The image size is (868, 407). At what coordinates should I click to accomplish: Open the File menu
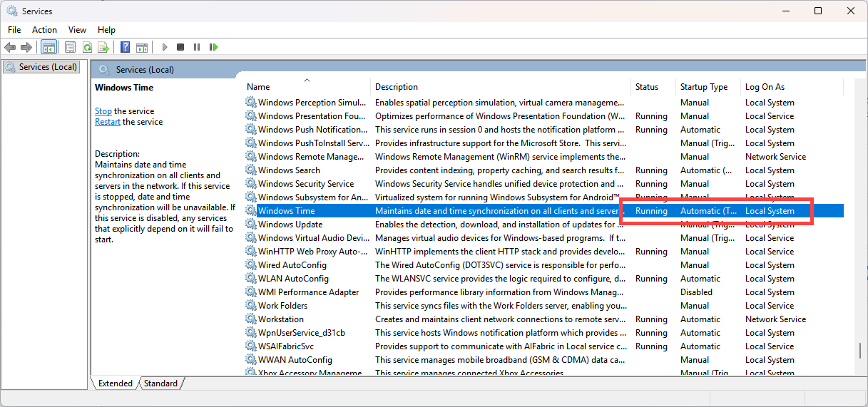[14, 30]
